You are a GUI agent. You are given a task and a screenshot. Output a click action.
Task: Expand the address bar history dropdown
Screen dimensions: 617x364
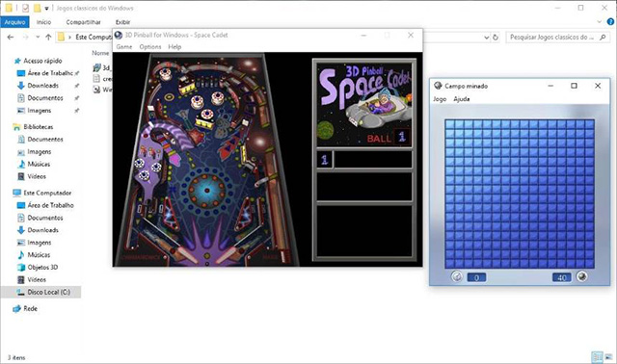486,38
